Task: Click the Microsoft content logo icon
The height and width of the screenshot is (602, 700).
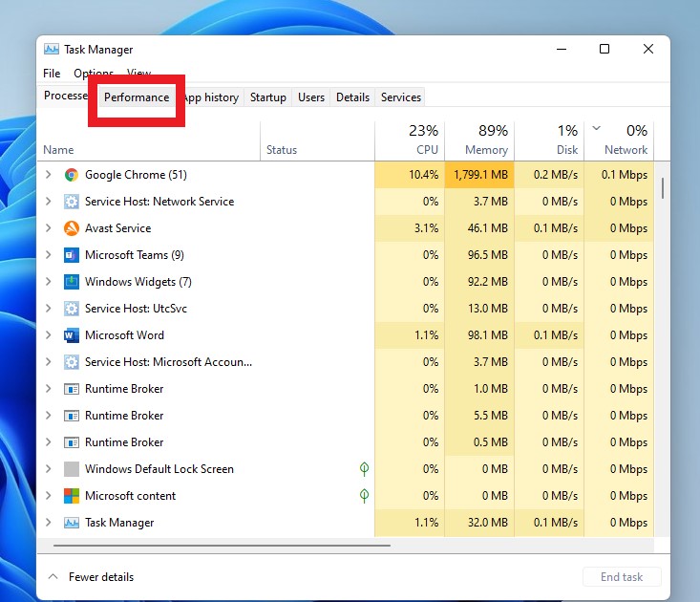Action: [x=72, y=496]
